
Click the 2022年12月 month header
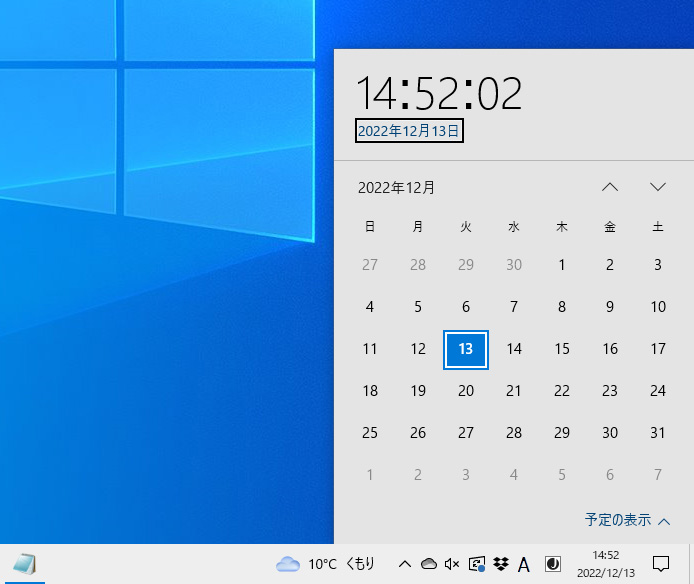pyautogui.click(x=397, y=187)
